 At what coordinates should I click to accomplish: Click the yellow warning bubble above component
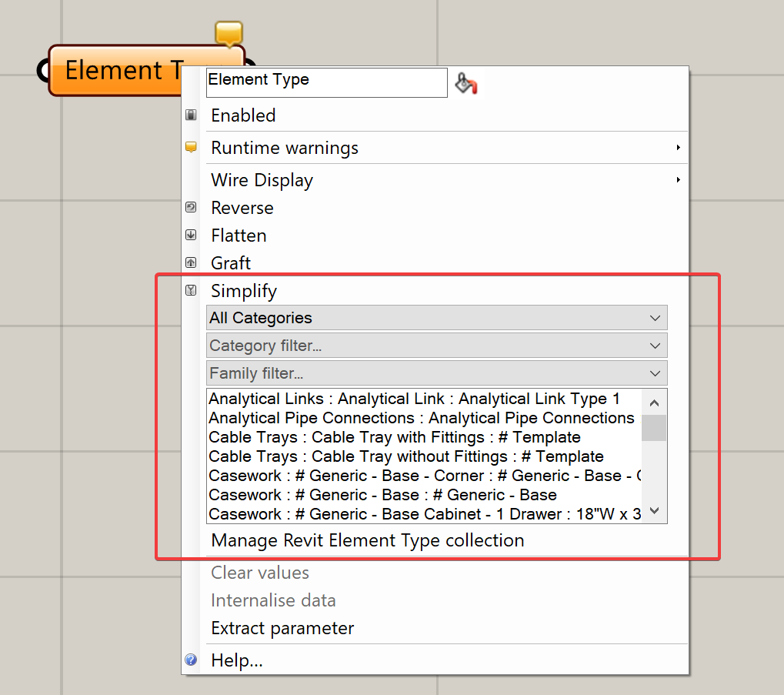(x=229, y=34)
